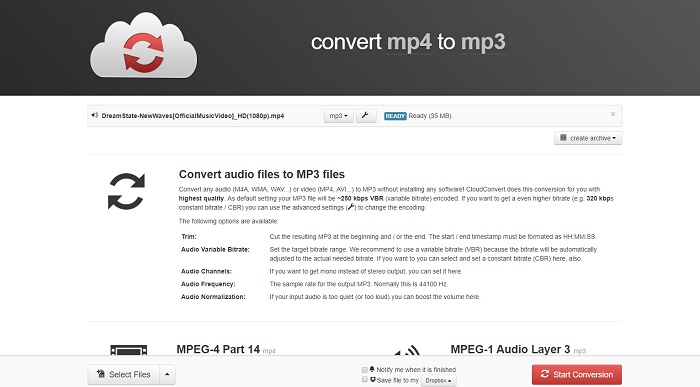Image resolution: width=700 pixels, height=387 pixels.
Task: Click the MPEG-1 audio format icon
Action: tap(408, 350)
